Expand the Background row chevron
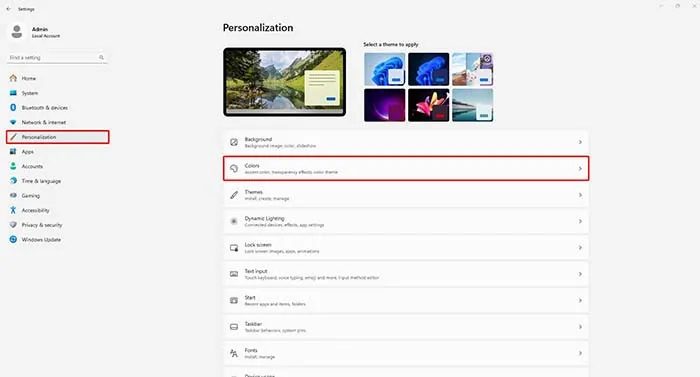The image size is (700, 377). 580,142
